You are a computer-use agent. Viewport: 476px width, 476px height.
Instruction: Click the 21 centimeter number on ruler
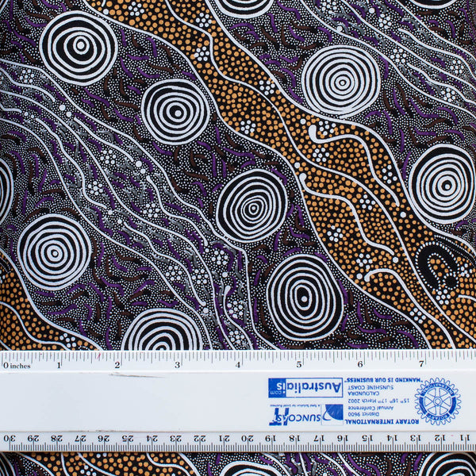(224, 438)
